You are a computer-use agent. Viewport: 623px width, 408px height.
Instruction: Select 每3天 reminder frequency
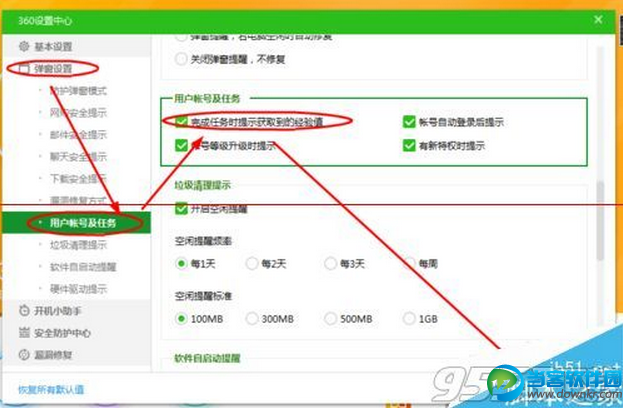(330, 263)
